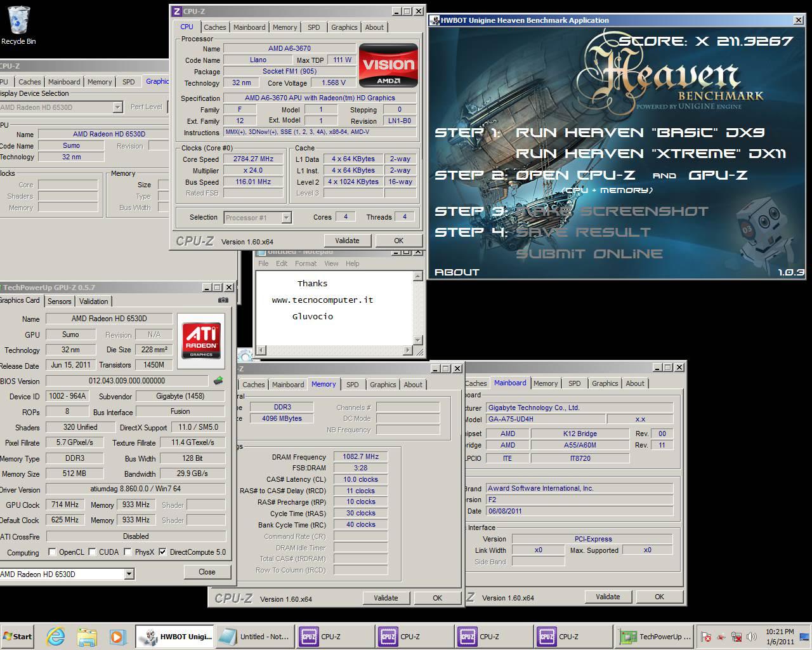The image size is (812, 650).
Task: Click Notepad vertical scrollbar down arrow
Action: 417,340
